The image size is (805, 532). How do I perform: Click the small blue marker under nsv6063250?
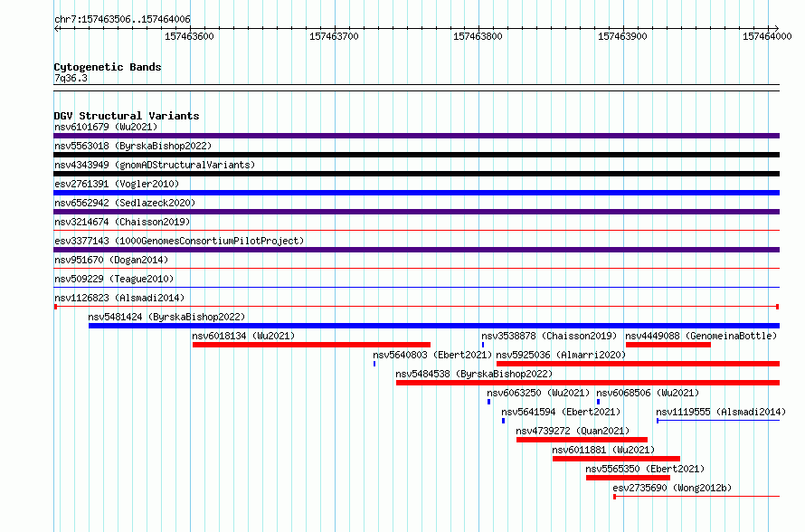pyautogui.click(x=488, y=402)
